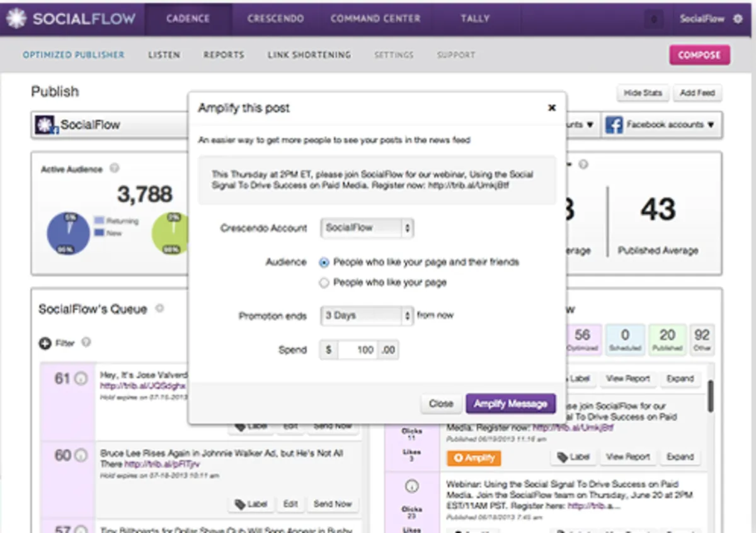Click Label on the Bruce Lee queue item

click(250, 504)
